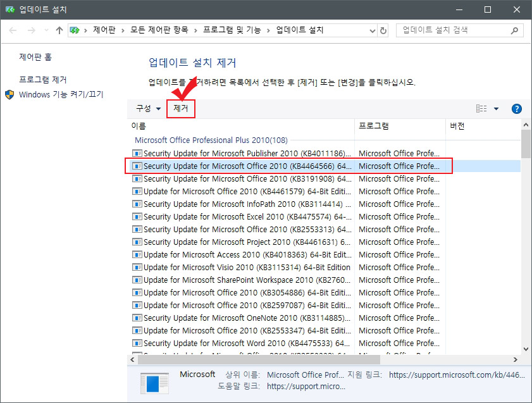Select InfoPath 2010 KB3114414 update icon
Screen dimensions: 532x403
[x=137, y=204]
